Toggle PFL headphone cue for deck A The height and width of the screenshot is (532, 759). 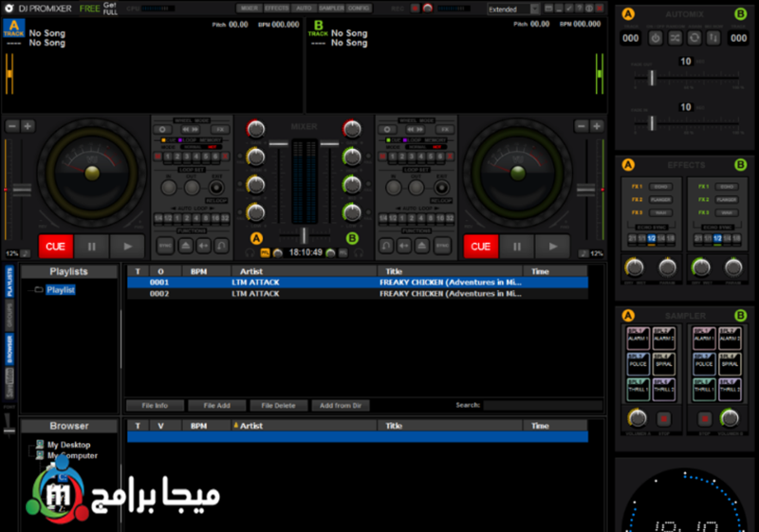click(265, 252)
